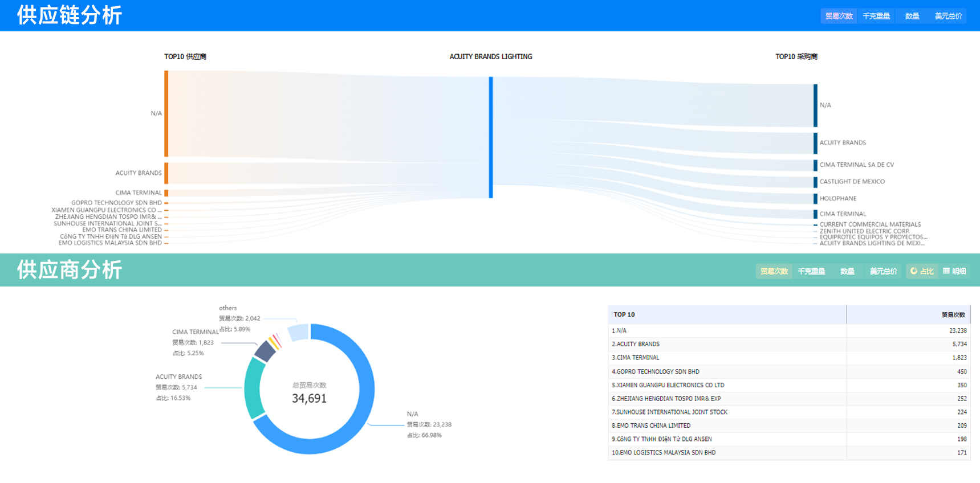The width and height of the screenshot is (980, 483).
Task: Select row 3.CIMA TERMINAL in TOP 10 table
Action: point(789,358)
